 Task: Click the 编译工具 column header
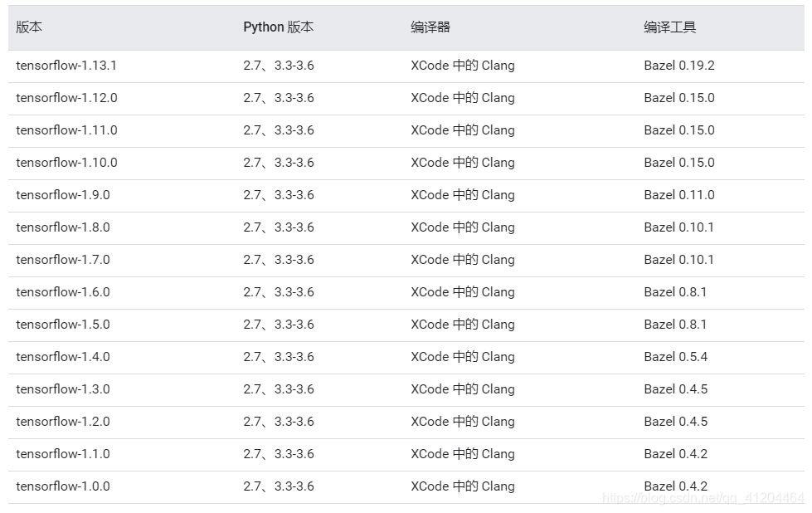[669, 27]
